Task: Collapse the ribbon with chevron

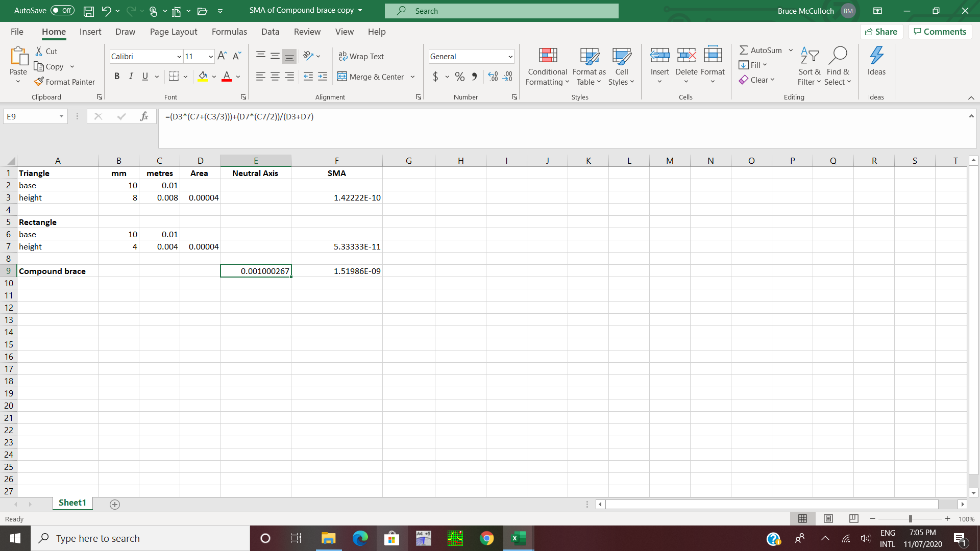Action: click(x=971, y=97)
